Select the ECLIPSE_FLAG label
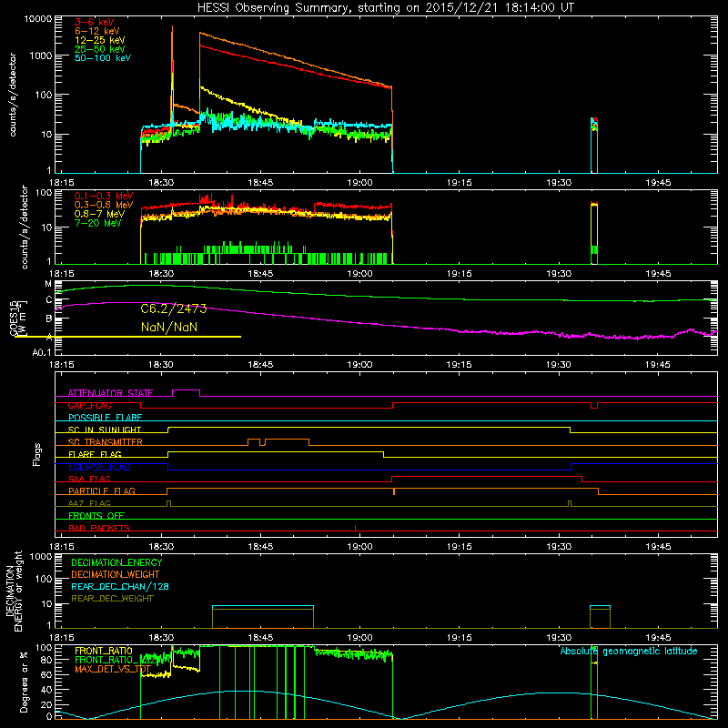This screenshot has width=728, height=728. 99,467
